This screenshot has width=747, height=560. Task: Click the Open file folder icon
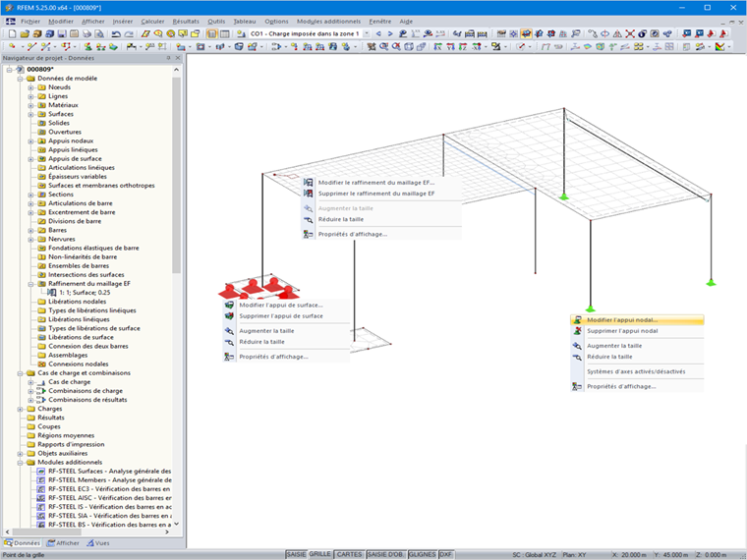25,33
